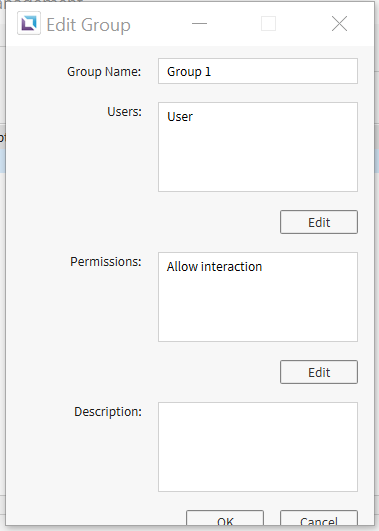Click blank space in Permissions list box

tap(258, 308)
